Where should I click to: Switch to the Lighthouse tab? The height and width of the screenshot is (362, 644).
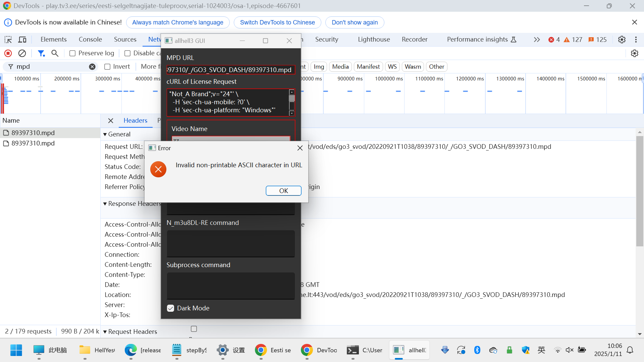coord(374,40)
